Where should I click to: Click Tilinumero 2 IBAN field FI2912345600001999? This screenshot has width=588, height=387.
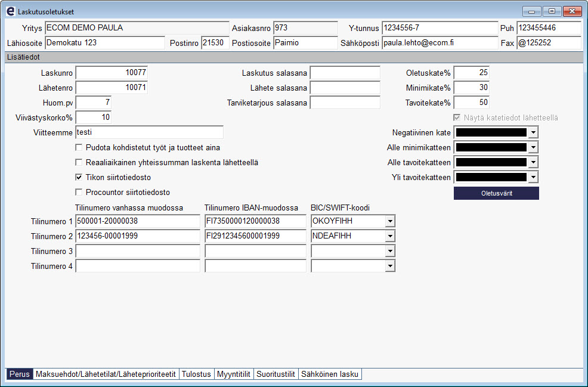[255, 236]
